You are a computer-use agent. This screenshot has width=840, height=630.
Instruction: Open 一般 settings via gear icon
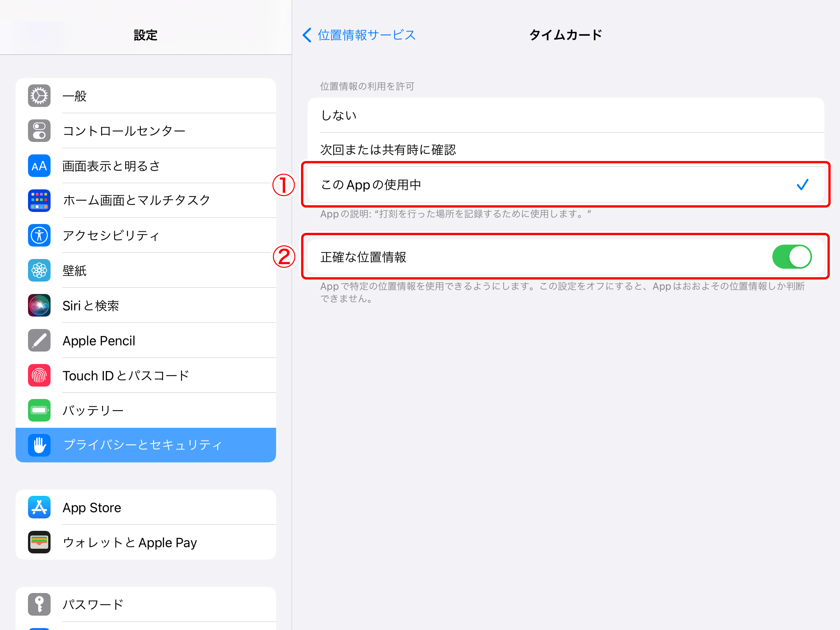38,96
